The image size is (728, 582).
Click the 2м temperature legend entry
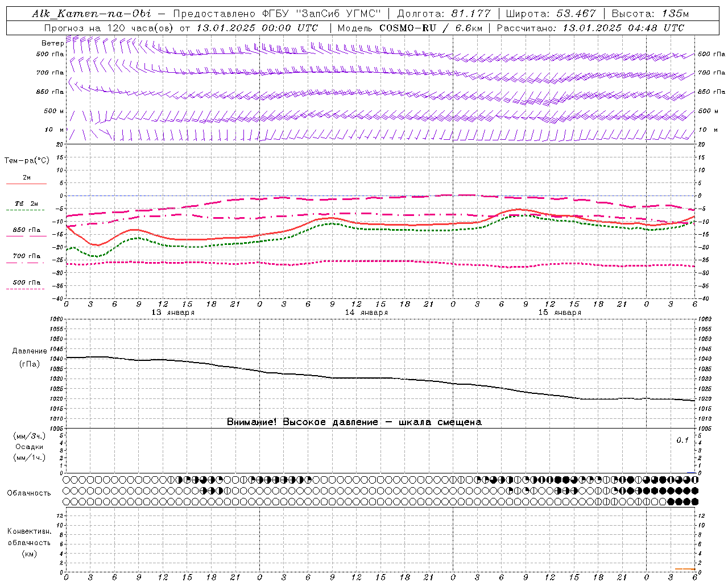pos(27,177)
